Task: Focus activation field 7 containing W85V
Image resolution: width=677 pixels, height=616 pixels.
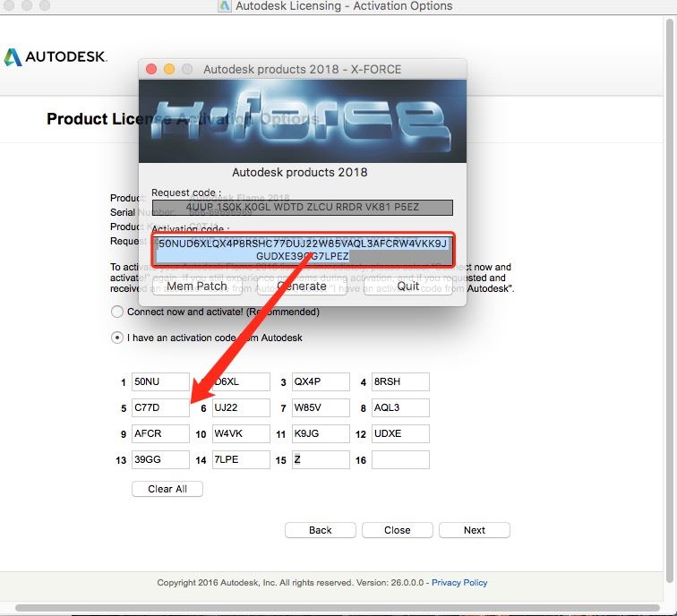Action: 321,408
